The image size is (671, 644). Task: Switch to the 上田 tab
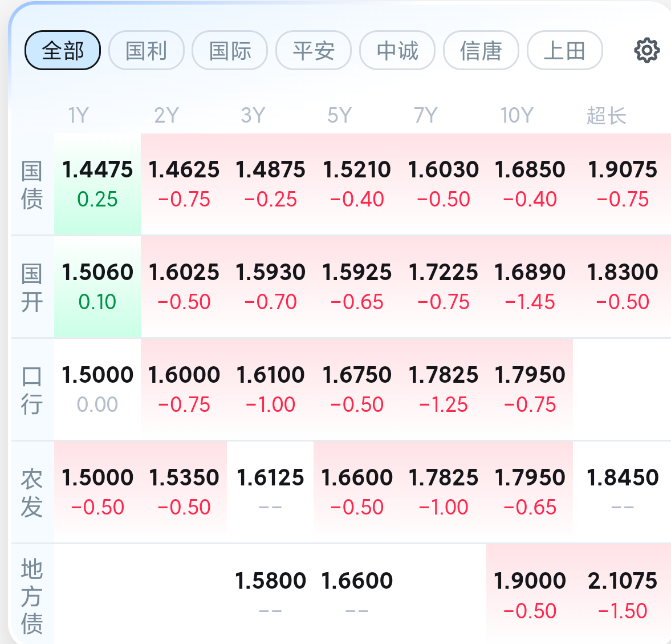[565, 50]
